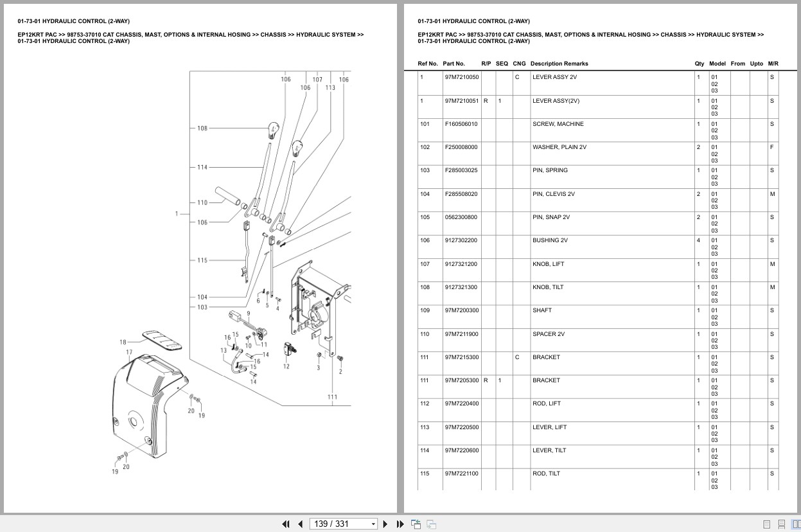This screenshot has height=532, width=801.
Task: Click callout 12 in the diagram
Action: pos(286,367)
